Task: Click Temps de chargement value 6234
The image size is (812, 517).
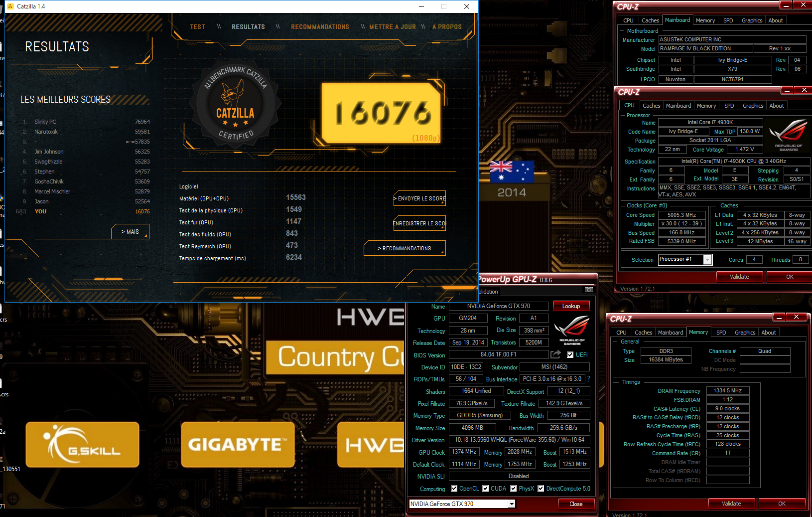Action: click(294, 257)
